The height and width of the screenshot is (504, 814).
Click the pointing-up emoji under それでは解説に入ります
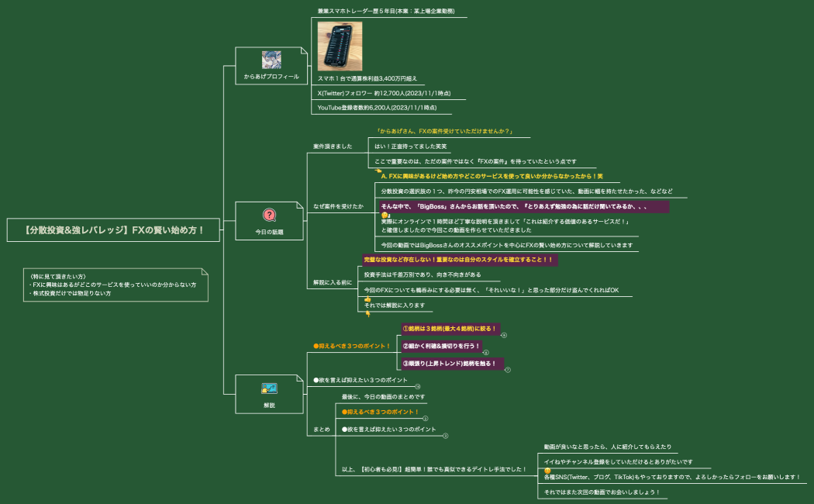tap(369, 313)
